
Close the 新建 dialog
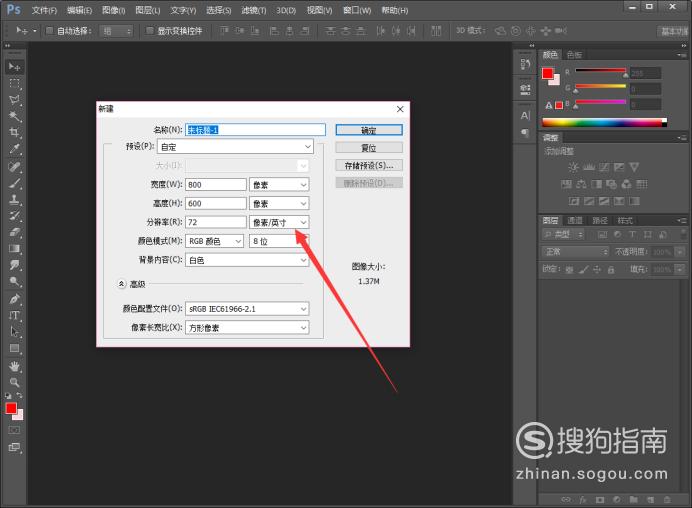[x=400, y=109]
